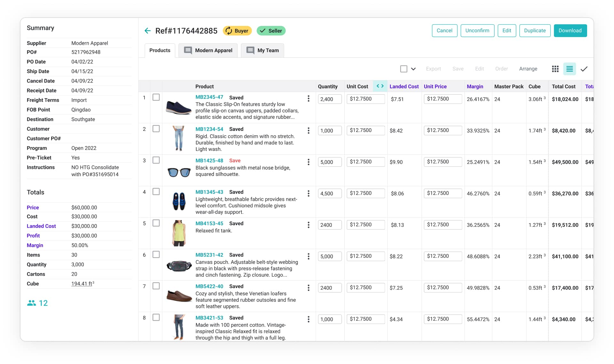Viewport: 614px width, 364px height.
Task: Open the Arrange columns menu
Action: [528, 69]
